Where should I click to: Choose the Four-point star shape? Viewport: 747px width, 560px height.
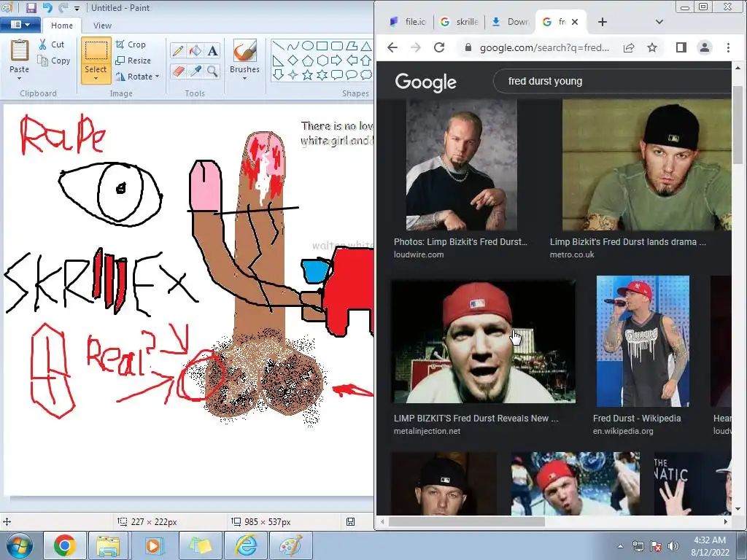click(x=293, y=75)
